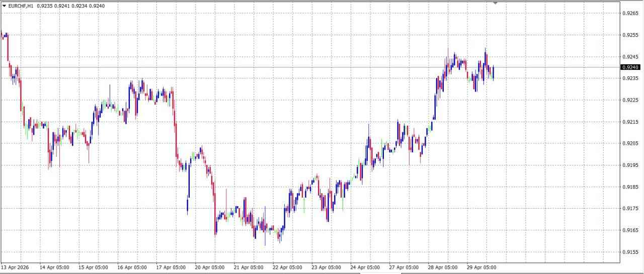Click the 0.9185 price level label

(630, 187)
